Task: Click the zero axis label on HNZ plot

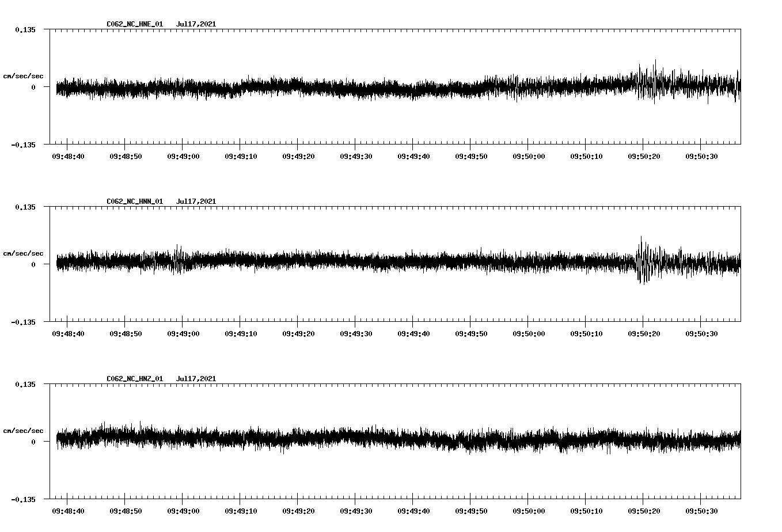Action: point(33,442)
